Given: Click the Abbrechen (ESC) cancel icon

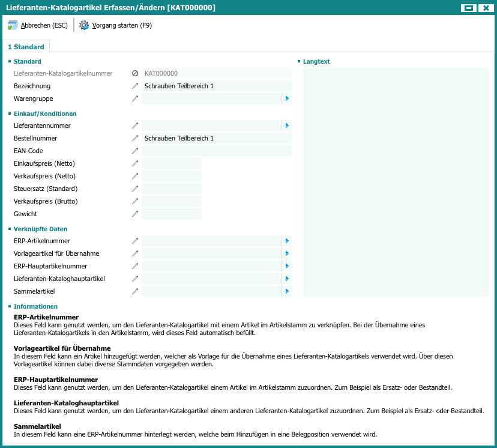Looking at the screenshot, I should pyautogui.click(x=13, y=25).
